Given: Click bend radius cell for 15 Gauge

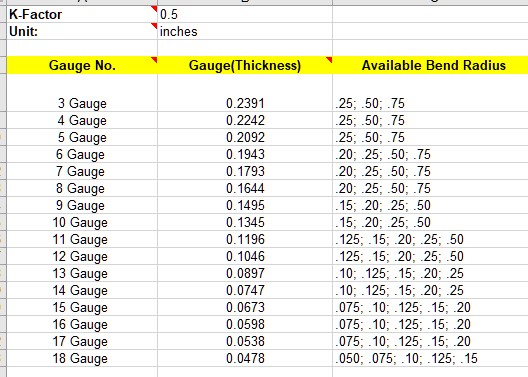Looking at the screenshot, I should 430,307.
